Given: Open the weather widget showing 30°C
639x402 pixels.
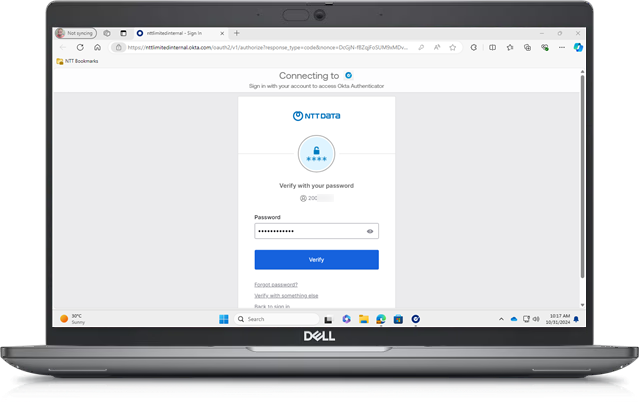Looking at the screenshot, I should tap(74, 319).
